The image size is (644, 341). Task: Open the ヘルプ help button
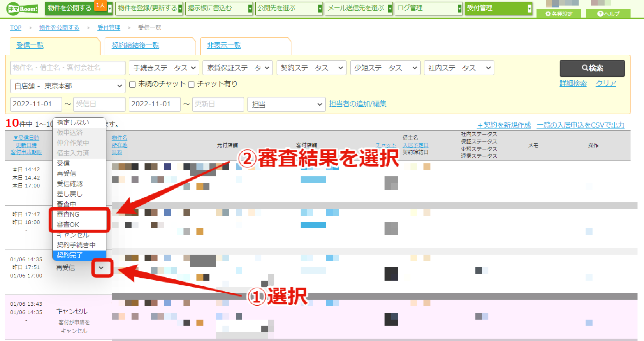[608, 14]
